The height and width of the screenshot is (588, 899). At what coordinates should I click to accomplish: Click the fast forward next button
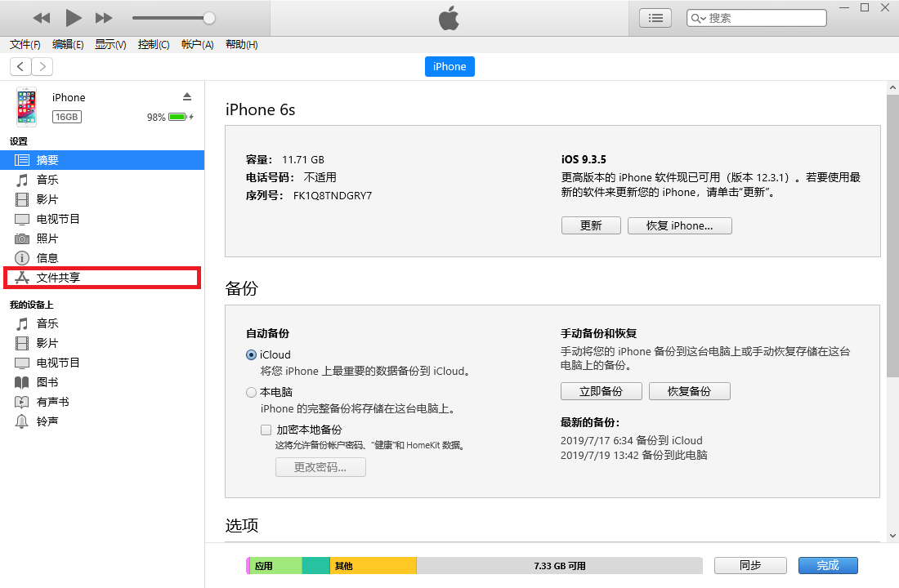pos(104,18)
